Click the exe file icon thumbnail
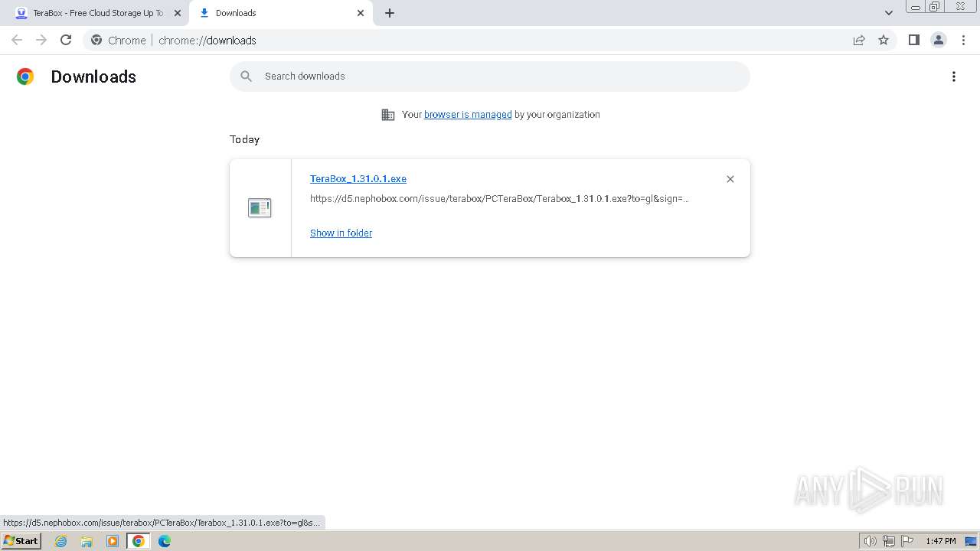The image size is (980, 551). coord(260,207)
